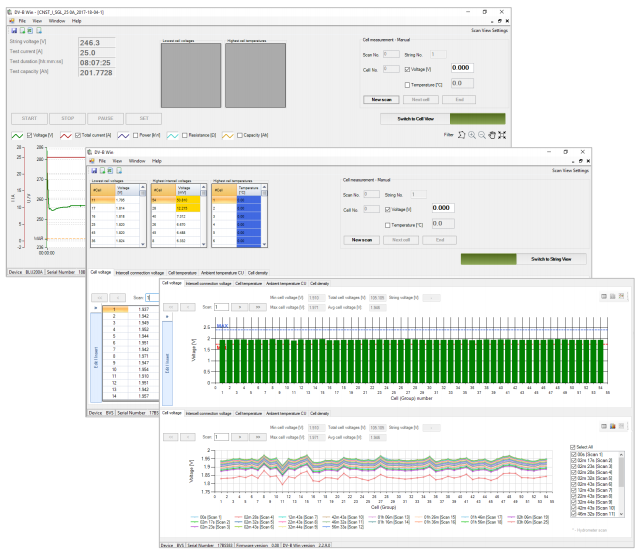Image resolution: width=644 pixels, height=551 pixels.
Task: Enable Capacity [Ah] series checkbox
Action: 240,135
